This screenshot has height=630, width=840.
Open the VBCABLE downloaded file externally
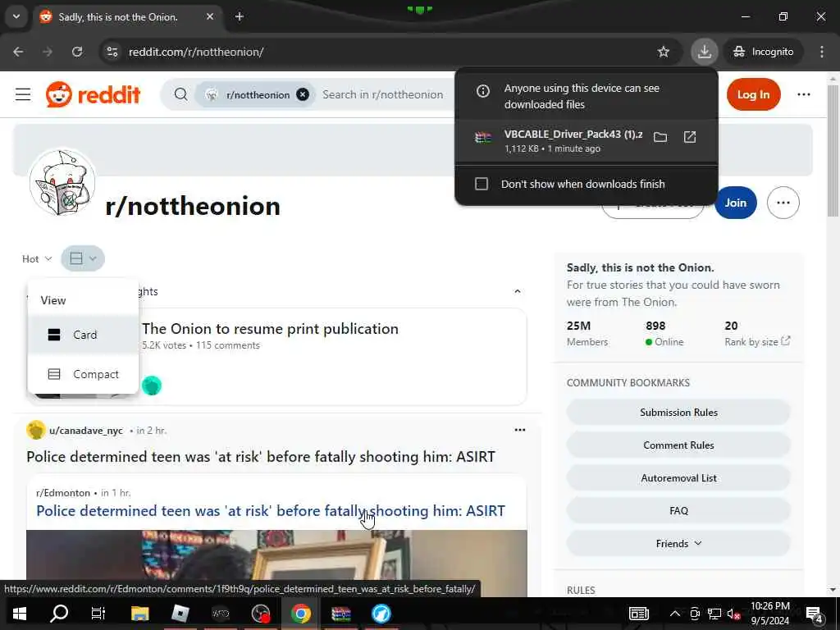coord(690,137)
